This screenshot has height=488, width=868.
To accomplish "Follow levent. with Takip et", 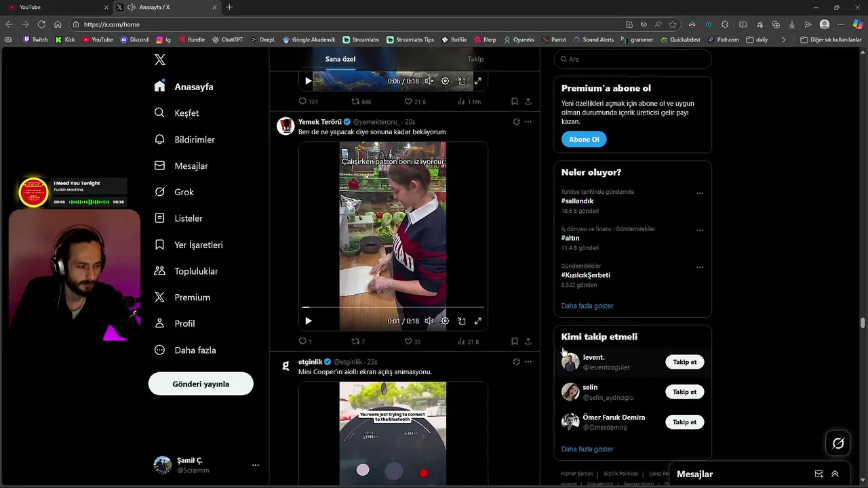I will pyautogui.click(x=684, y=362).
